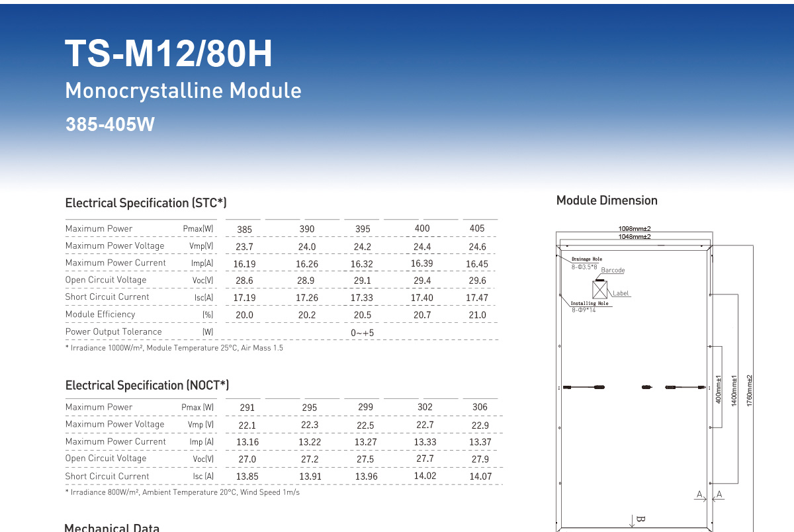Select the 1048mm±2 width dimension
This screenshot has height=532, width=794.
pos(635,236)
